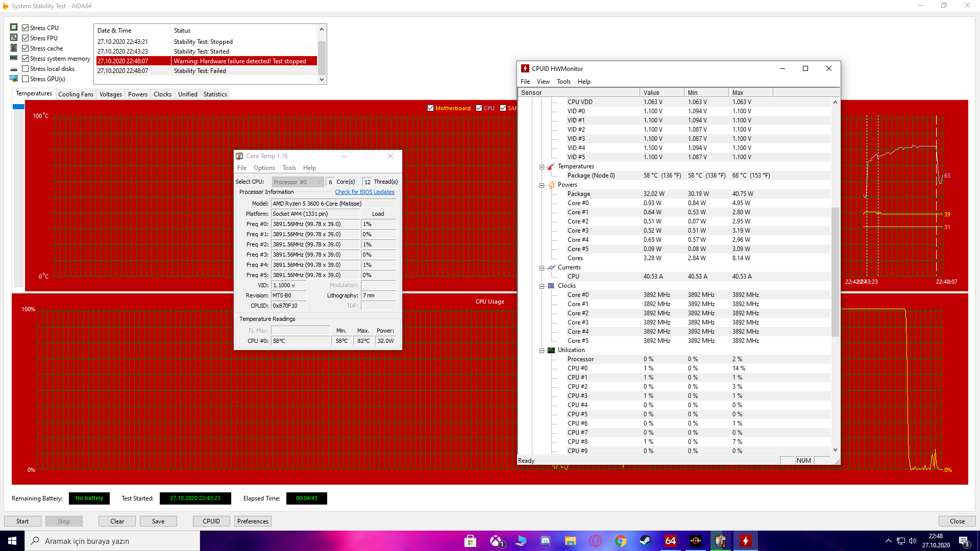The image size is (980, 551).
Task: Open Tools menu in HWMonitor
Action: 563,82
